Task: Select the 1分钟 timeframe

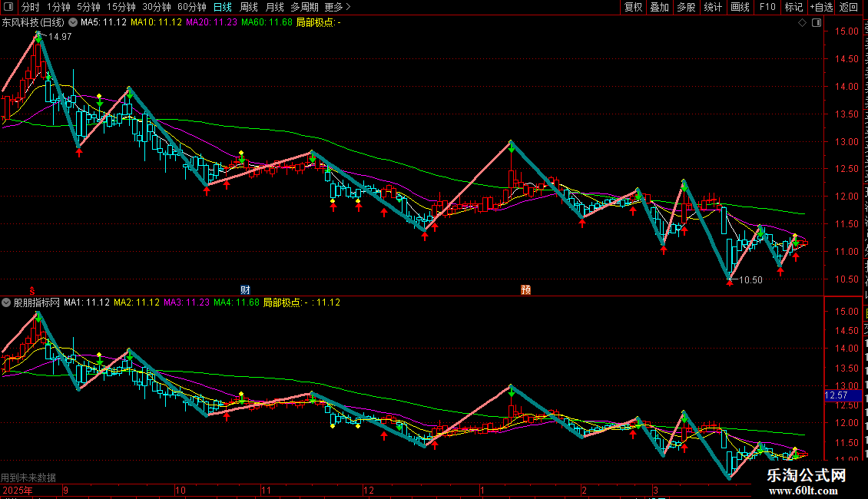Action: (x=58, y=7)
